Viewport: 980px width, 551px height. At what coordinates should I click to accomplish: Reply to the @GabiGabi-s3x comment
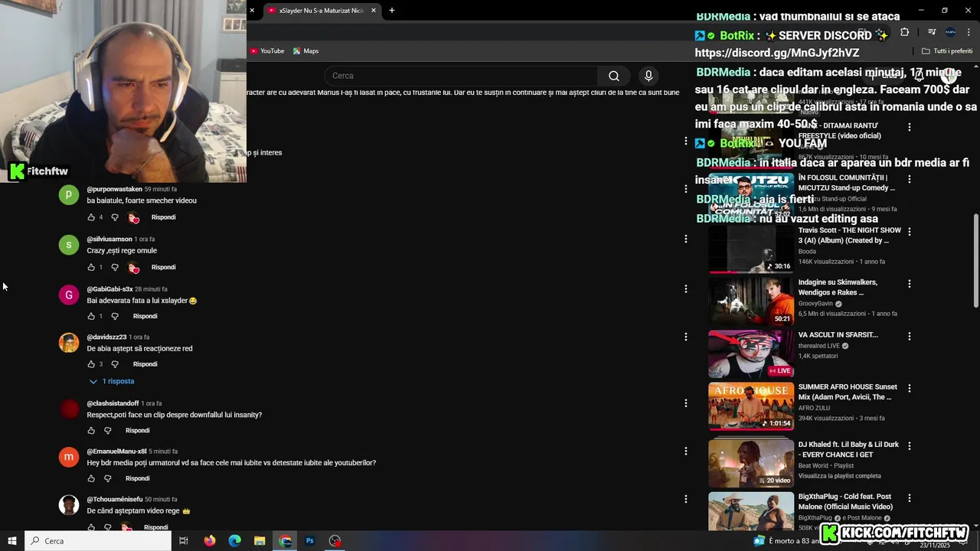[x=145, y=316]
